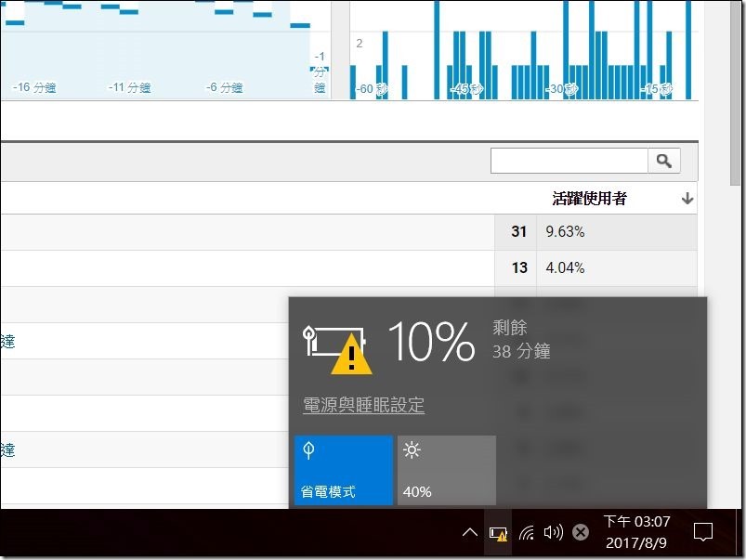Expand the hidden tray icons chevron
The image size is (746, 560).
pos(470,533)
